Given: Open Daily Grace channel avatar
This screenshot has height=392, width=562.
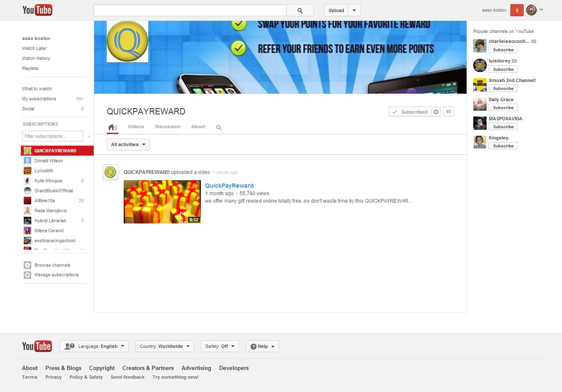Looking at the screenshot, I should pos(480,104).
